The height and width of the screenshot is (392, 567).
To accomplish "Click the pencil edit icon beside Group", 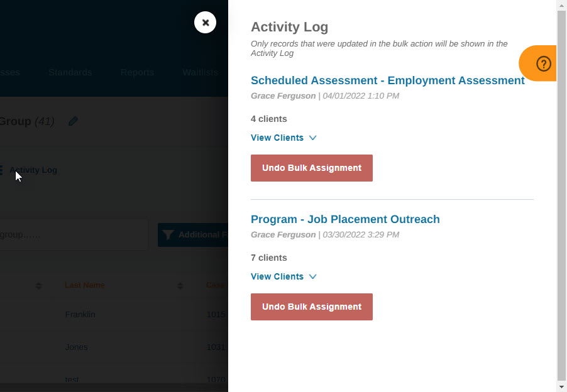I will pos(73,121).
